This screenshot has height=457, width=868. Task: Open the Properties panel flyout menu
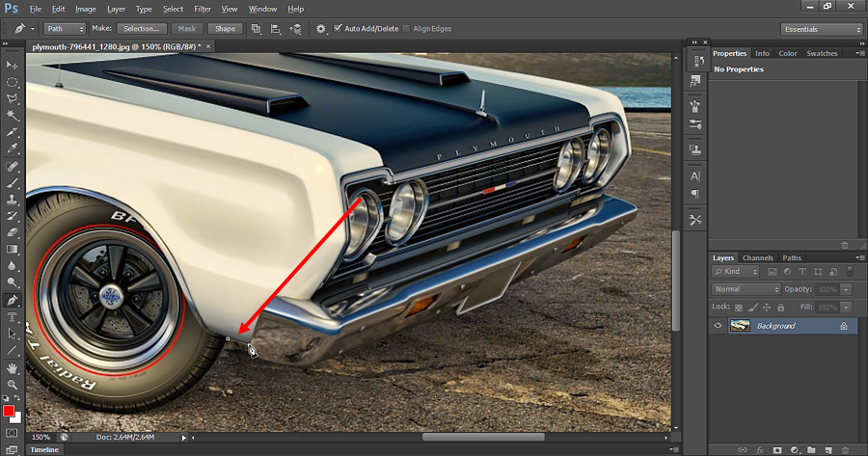point(859,53)
